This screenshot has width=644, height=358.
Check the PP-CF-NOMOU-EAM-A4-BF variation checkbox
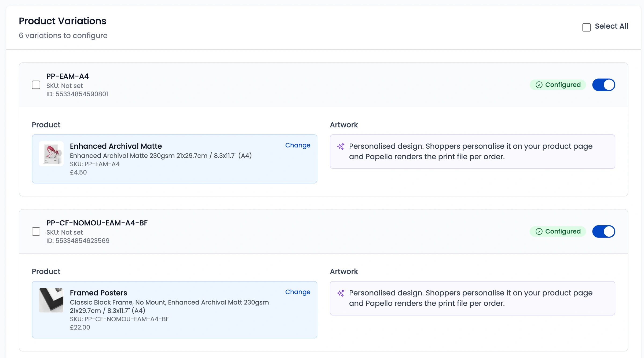(x=36, y=231)
